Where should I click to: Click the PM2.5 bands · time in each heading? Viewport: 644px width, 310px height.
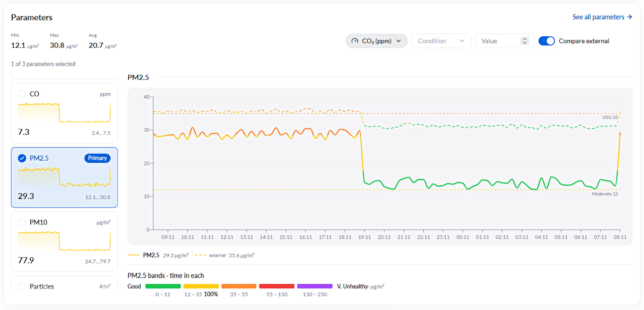click(166, 276)
